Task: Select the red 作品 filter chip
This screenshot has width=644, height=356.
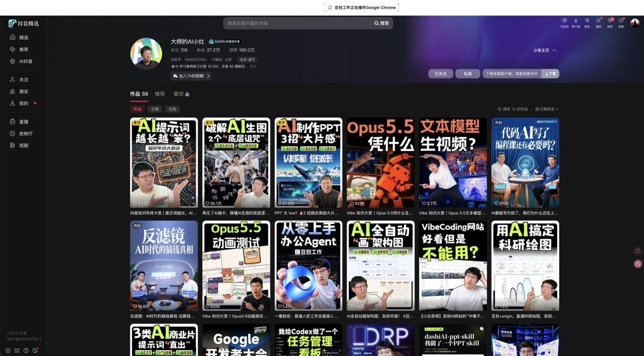Action: coord(138,109)
